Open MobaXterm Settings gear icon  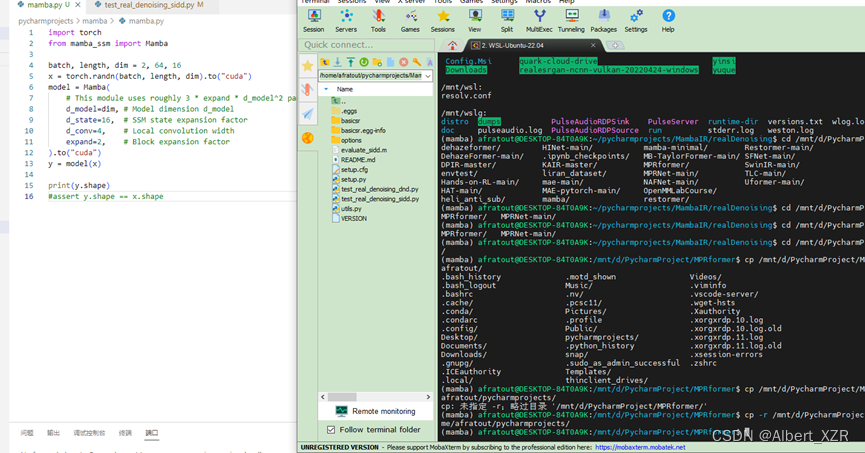tap(636, 21)
